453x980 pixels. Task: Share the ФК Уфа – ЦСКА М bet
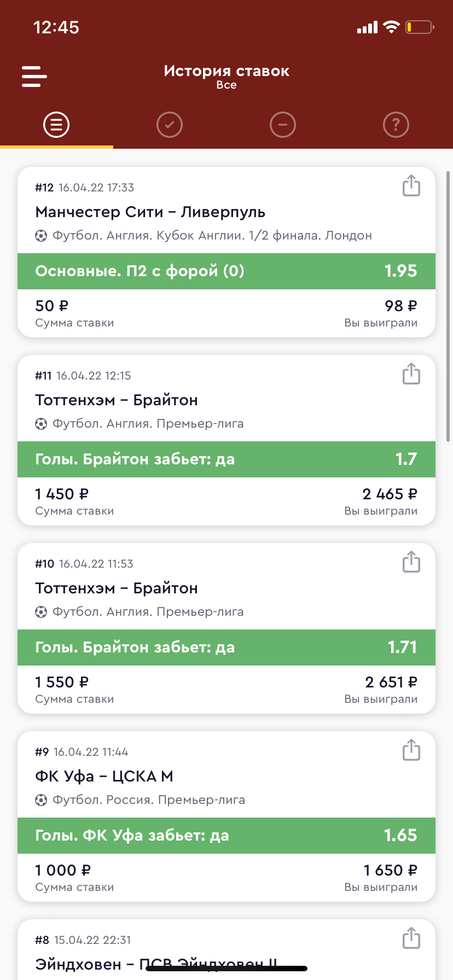pyautogui.click(x=411, y=750)
